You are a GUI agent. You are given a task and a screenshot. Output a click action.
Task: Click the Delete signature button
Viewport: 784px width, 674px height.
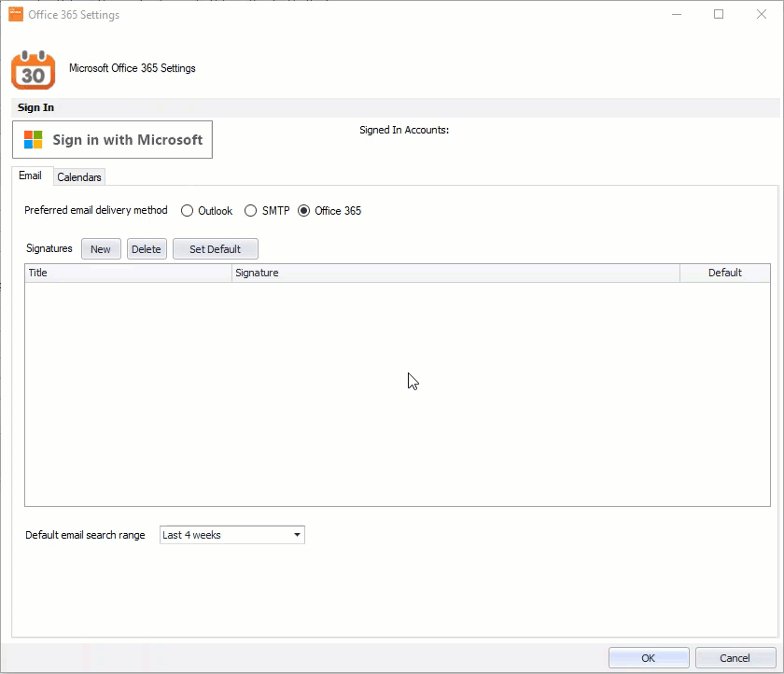click(147, 249)
